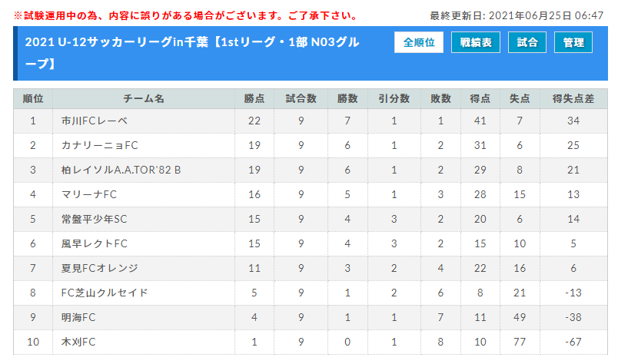Click 柏レイソルA.A.TOR'82 B team name

point(121,170)
